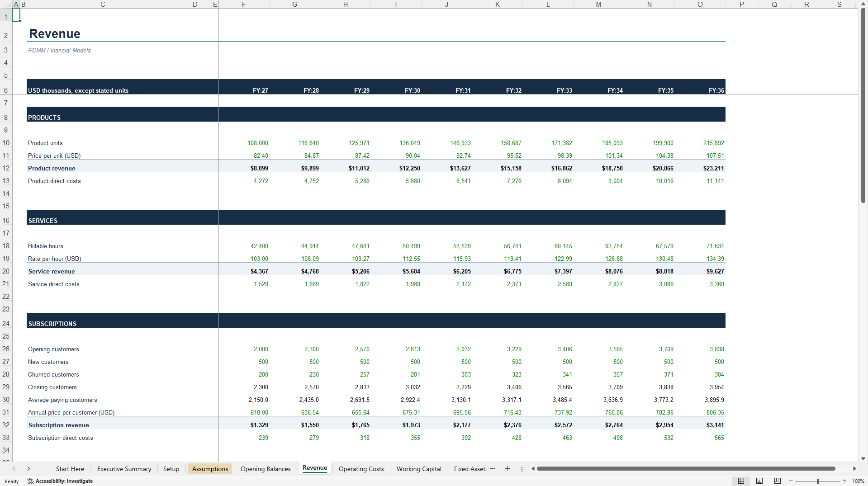Select the Revenue sheet tab

pyautogui.click(x=315, y=468)
